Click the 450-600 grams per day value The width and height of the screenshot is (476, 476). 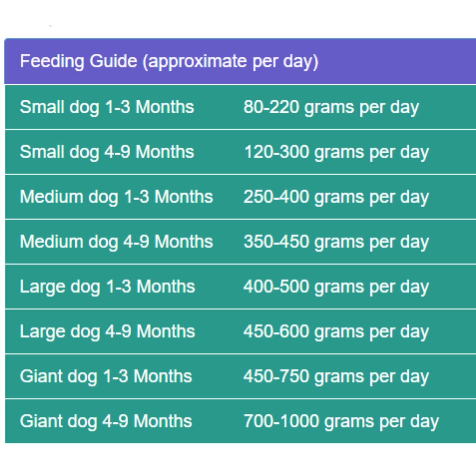pyautogui.click(x=336, y=332)
